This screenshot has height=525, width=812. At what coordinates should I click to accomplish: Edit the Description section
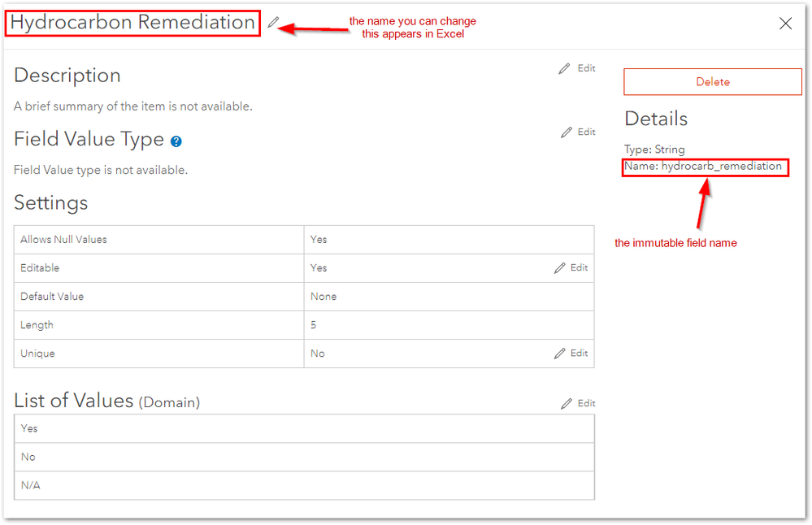[577, 69]
